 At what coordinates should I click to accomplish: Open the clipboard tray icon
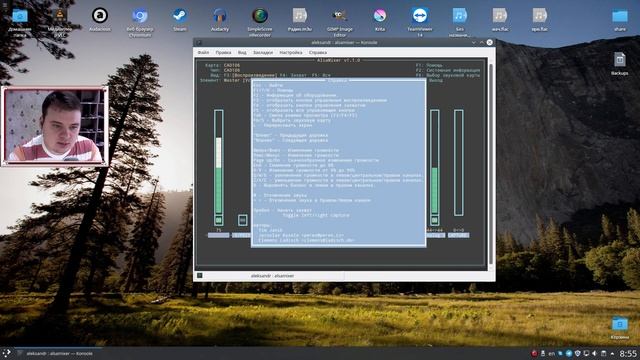[x=603, y=353]
